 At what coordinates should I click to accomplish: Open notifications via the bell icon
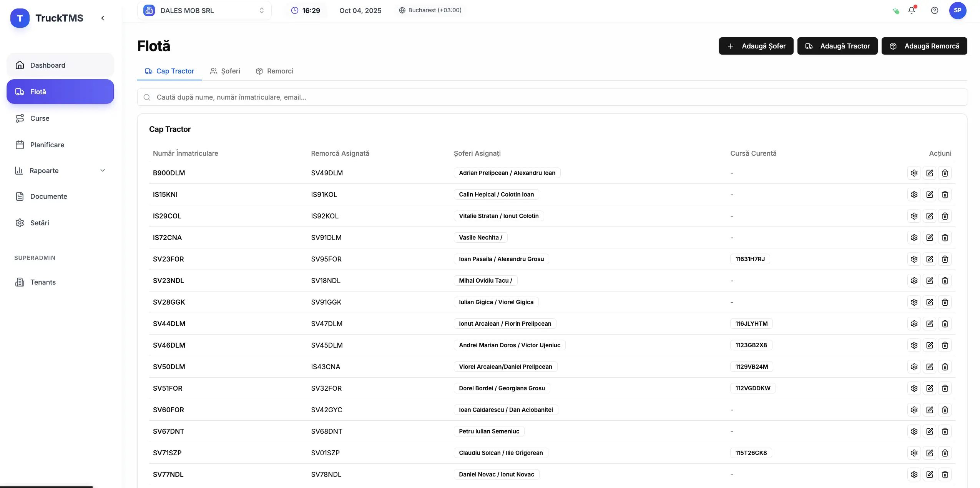[912, 10]
